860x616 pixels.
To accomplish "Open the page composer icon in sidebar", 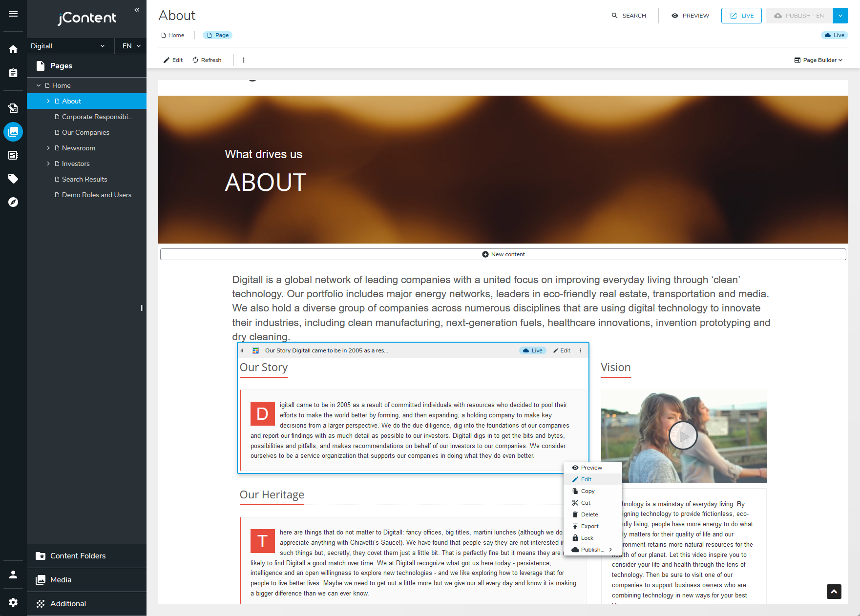I will pyautogui.click(x=13, y=108).
